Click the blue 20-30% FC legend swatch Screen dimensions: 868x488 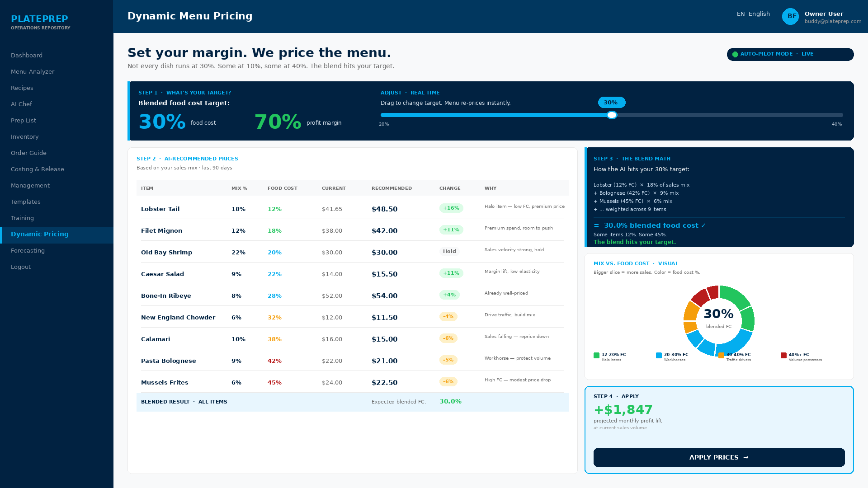tap(659, 356)
